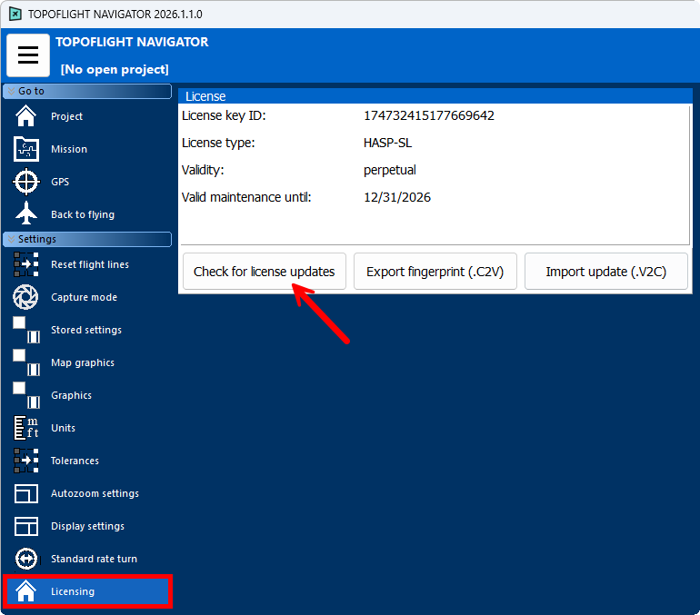Click Import update (.V2C) button
The image size is (700, 615).
[x=605, y=272]
